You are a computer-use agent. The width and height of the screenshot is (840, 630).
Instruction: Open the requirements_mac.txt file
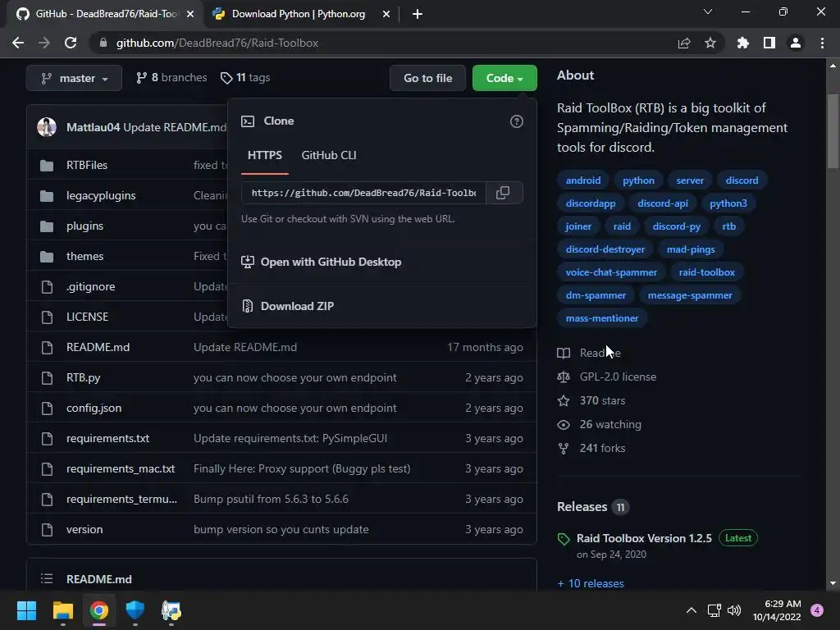(121, 468)
